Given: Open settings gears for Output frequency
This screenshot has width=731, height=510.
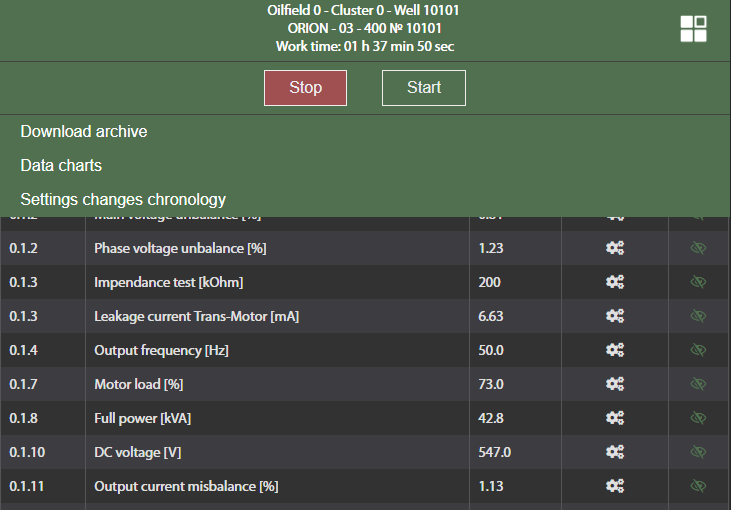Looking at the screenshot, I should click(x=615, y=350).
